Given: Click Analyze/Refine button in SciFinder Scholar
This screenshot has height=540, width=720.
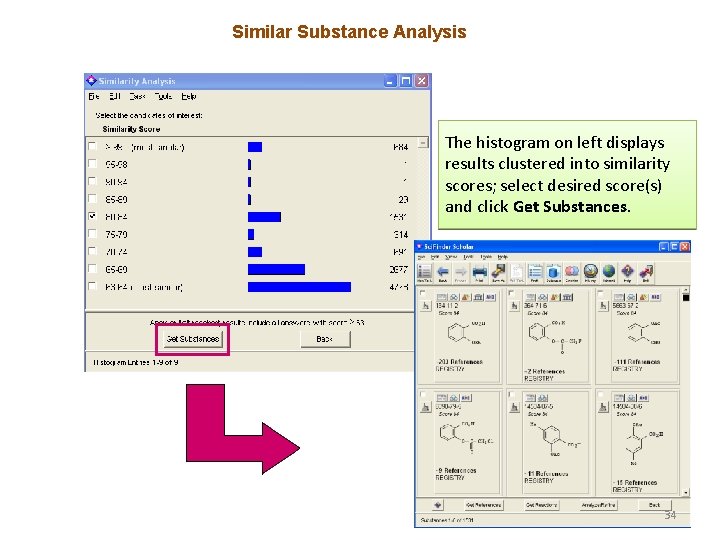Looking at the screenshot, I should (x=598, y=505).
